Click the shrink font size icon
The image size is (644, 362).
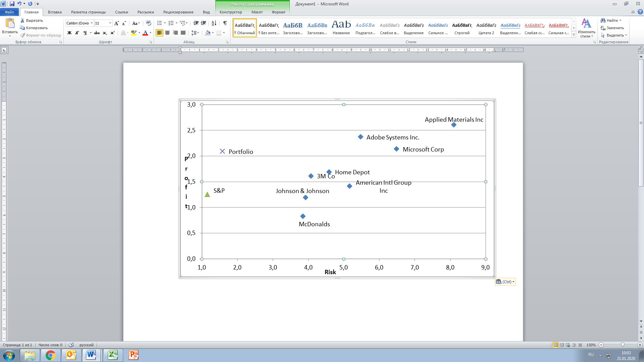[124, 23]
